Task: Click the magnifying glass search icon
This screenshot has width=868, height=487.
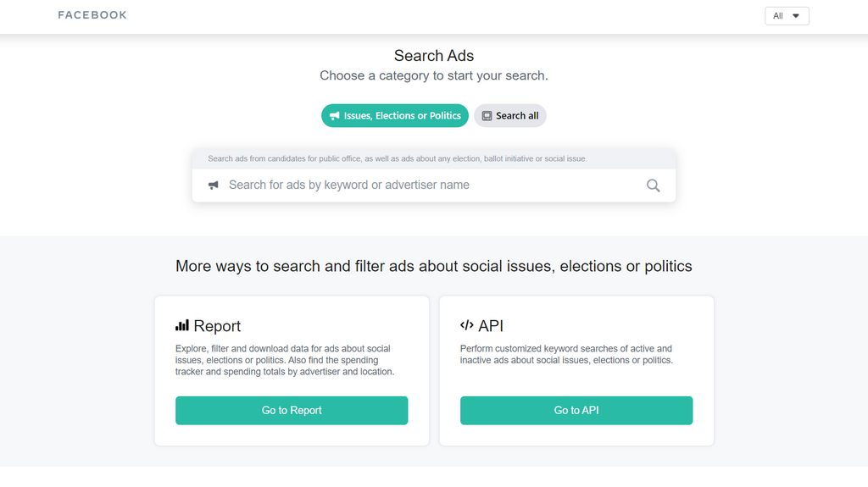Action: [654, 185]
